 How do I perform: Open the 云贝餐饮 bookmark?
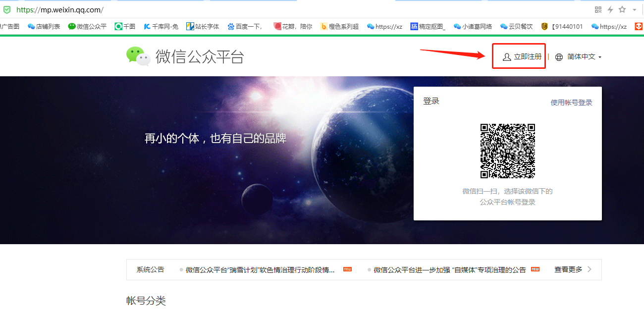pos(516,26)
